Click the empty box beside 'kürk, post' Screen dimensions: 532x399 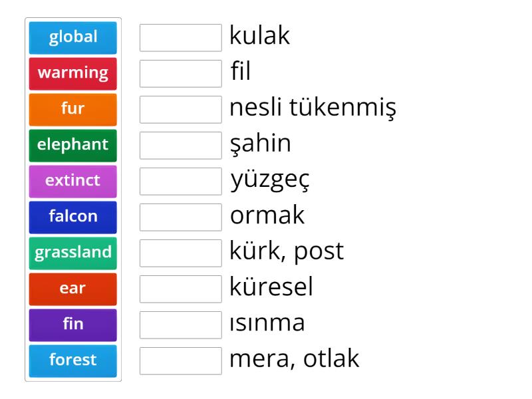click(181, 253)
